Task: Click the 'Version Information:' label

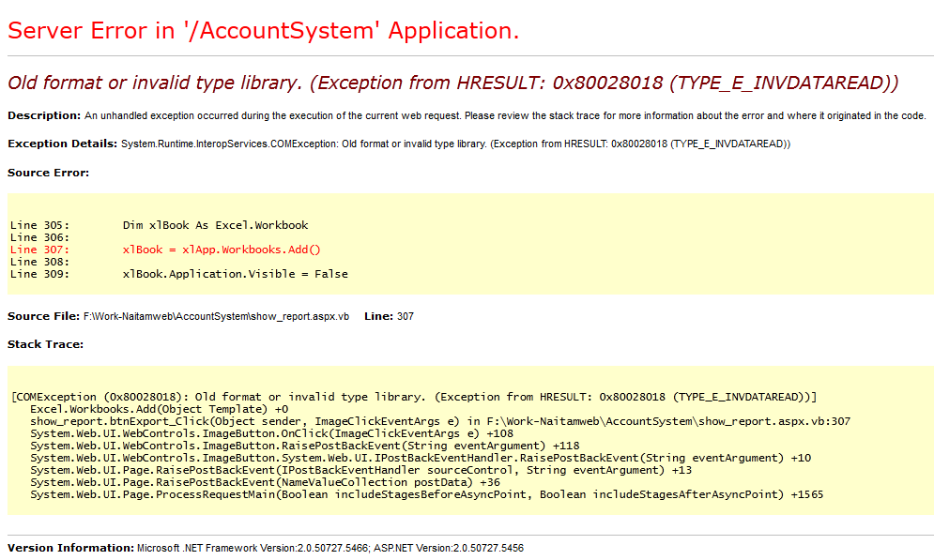Action: (x=71, y=548)
